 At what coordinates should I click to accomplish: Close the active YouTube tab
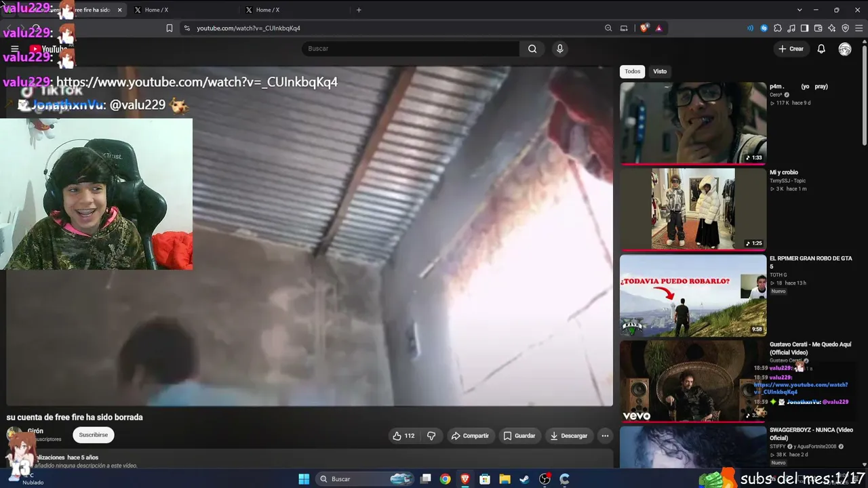click(x=120, y=10)
